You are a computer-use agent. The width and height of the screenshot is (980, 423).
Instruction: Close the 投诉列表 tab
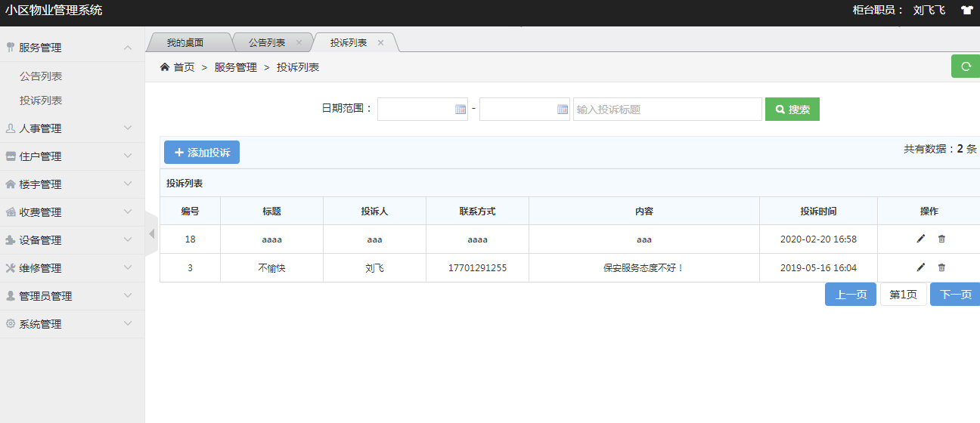point(380,43)
